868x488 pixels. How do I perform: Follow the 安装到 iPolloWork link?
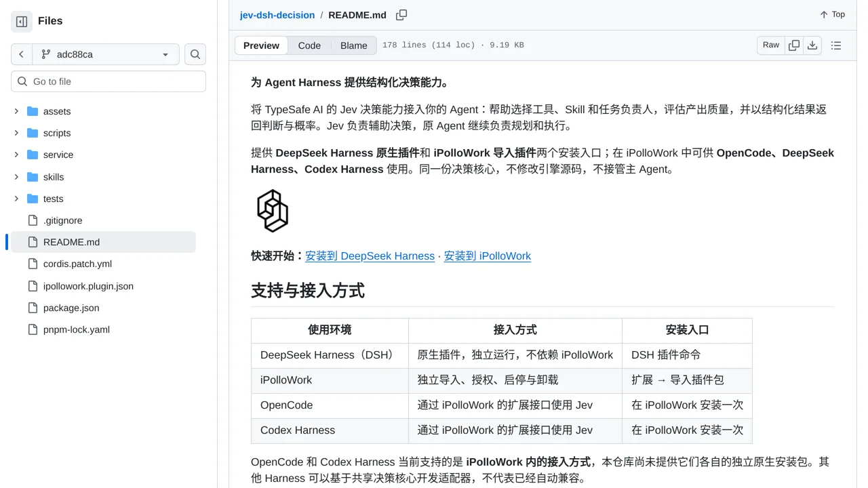(488, 256)
